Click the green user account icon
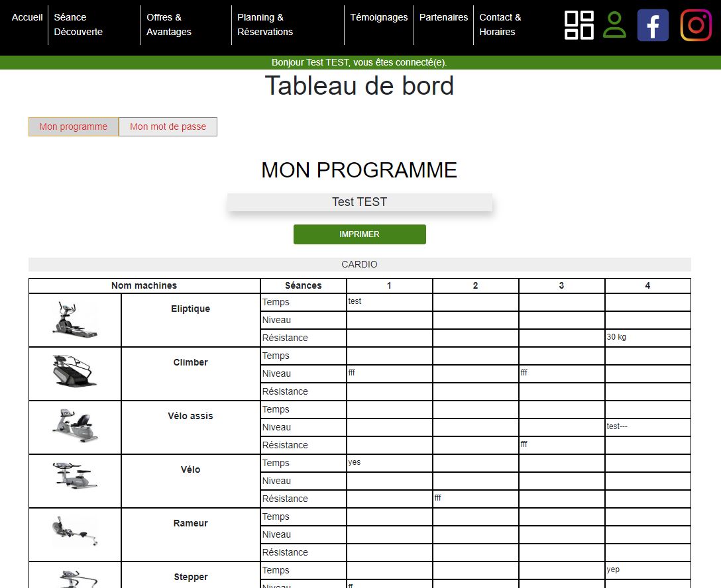 (614, 25)
